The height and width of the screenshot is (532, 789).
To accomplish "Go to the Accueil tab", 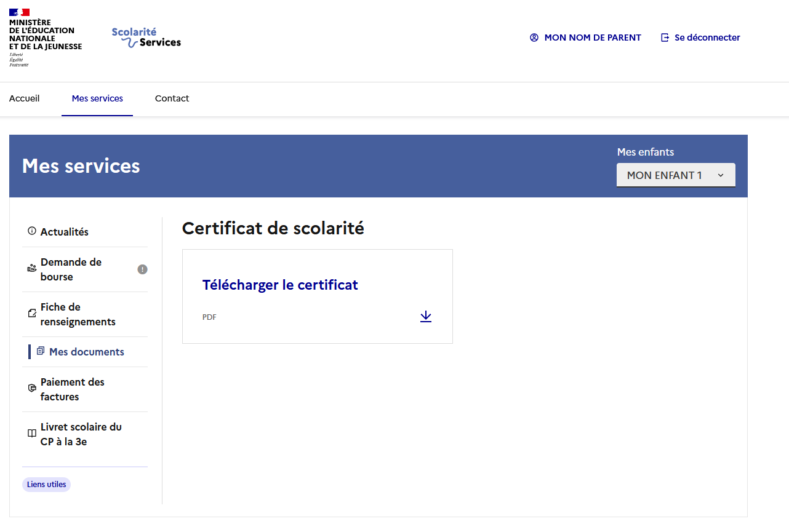I will click(x=25, y=98).
